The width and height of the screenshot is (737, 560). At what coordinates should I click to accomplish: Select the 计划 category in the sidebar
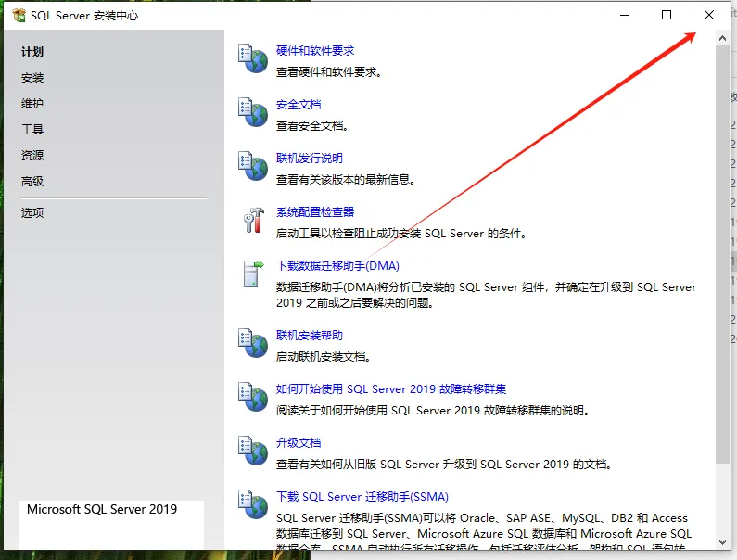(32, 52)
